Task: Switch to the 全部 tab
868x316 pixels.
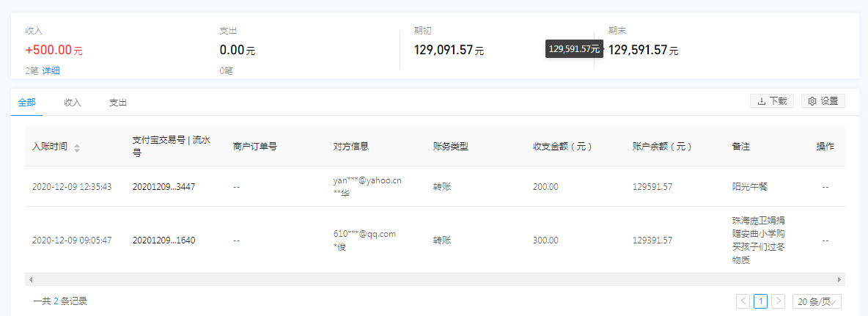Action: coord(26,103)
